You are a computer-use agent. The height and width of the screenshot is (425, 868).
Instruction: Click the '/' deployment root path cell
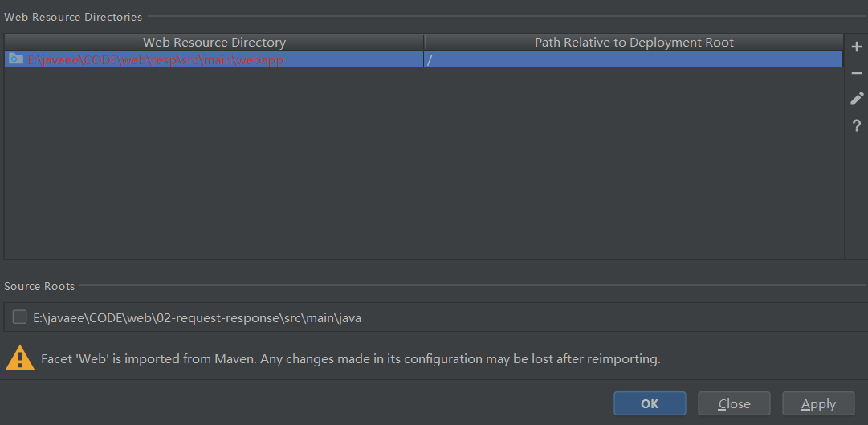pyautogui.click(x=633, y=59)
